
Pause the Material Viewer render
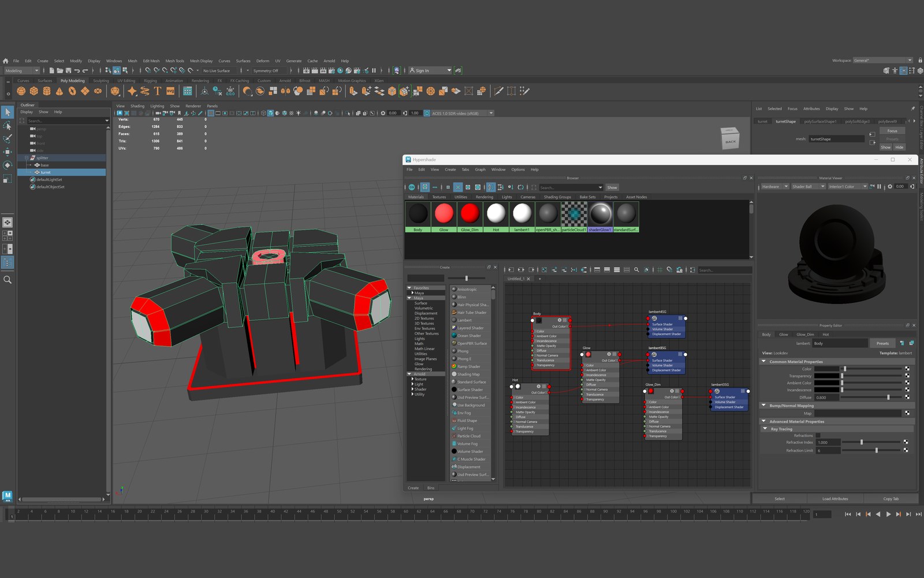pyautogui.click(x=880, y=187)
